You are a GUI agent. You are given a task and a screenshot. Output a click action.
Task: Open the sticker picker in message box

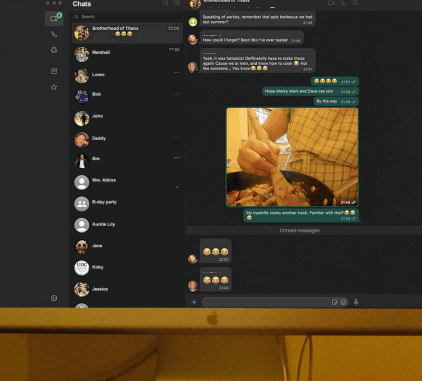334,302
